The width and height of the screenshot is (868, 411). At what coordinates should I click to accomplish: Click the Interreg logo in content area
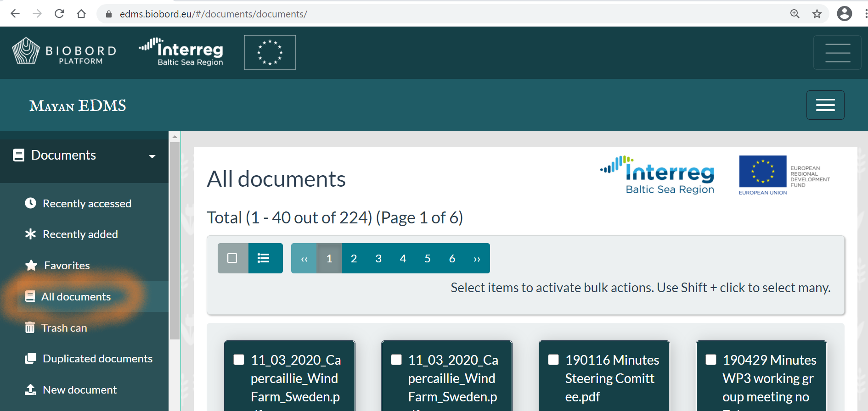(657, 175)
